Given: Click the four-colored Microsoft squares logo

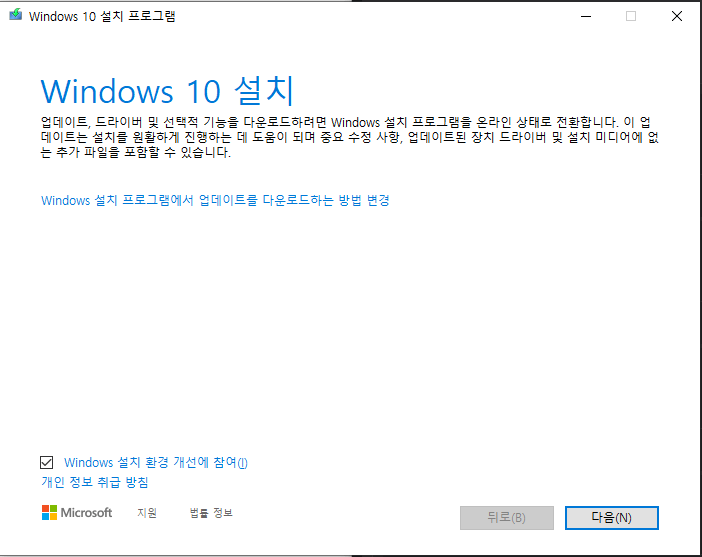Looking at the screenshot, I should 49,513.
